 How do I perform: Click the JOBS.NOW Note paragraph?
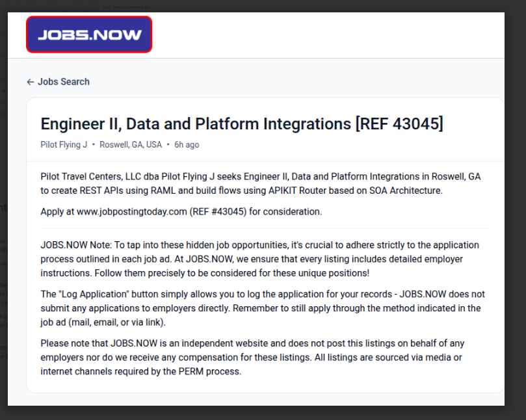point(259,259)
